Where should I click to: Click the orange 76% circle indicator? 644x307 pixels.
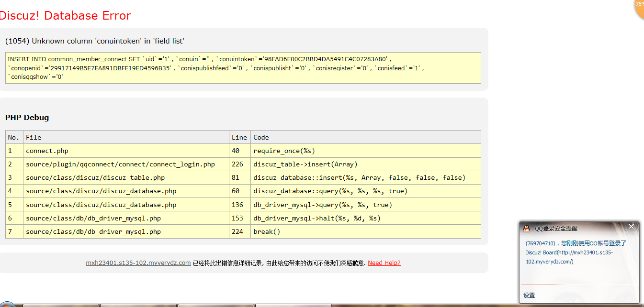[x=639, y=6]
